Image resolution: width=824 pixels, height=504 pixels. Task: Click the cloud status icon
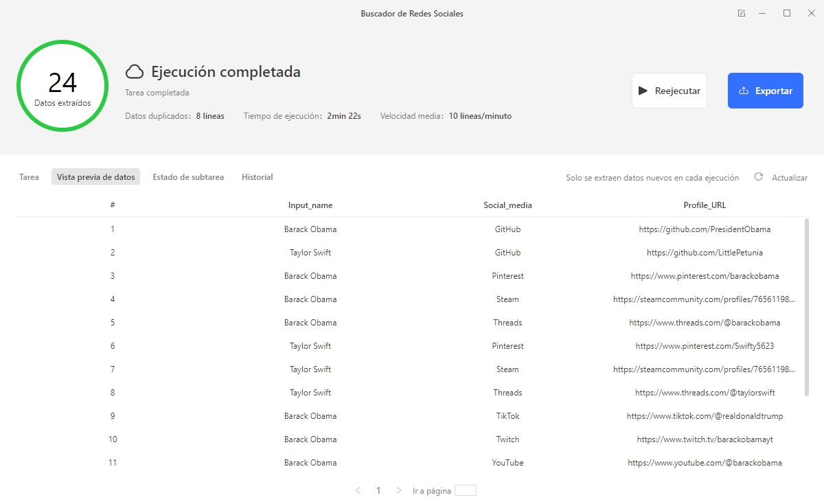point(135,72)
